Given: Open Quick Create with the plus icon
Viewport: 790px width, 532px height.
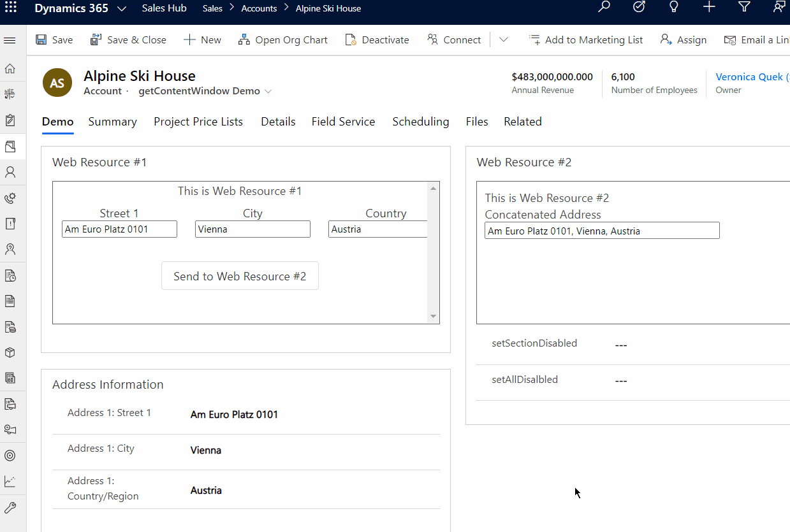Looking at the screenshot, I should (708, 8).
